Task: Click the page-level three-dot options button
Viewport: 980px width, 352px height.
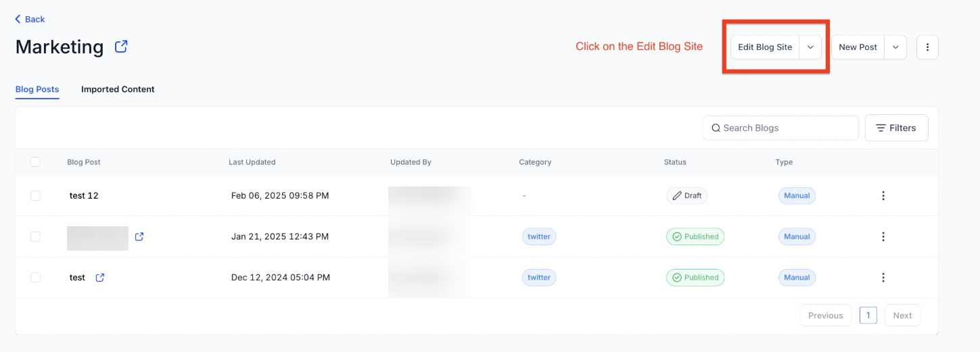Action: (927, 47)
